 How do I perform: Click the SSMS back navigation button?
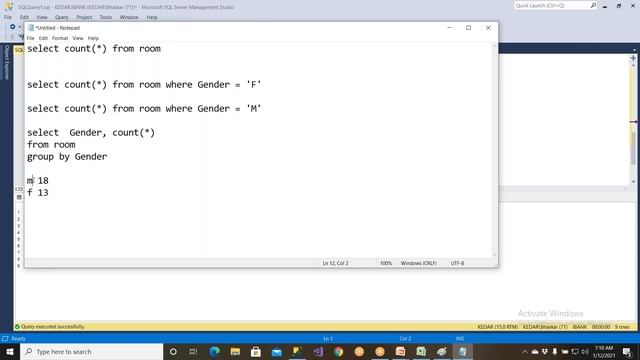(13, 27)
